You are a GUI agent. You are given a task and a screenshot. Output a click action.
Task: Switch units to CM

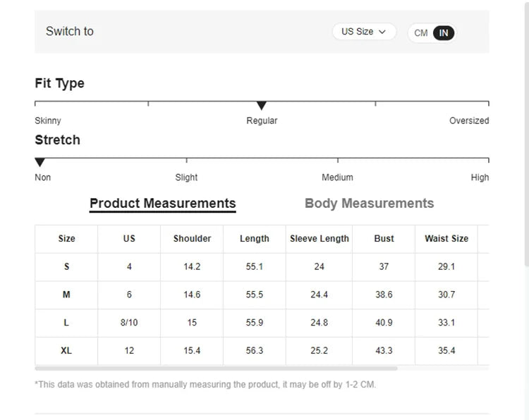[421, 33]
